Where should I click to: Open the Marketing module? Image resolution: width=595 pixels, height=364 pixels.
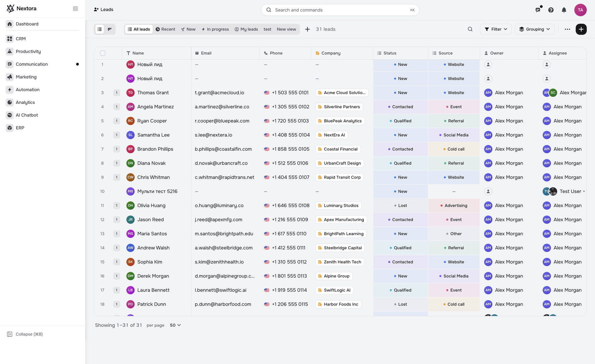pyautogui.click(x=42, y=77)
